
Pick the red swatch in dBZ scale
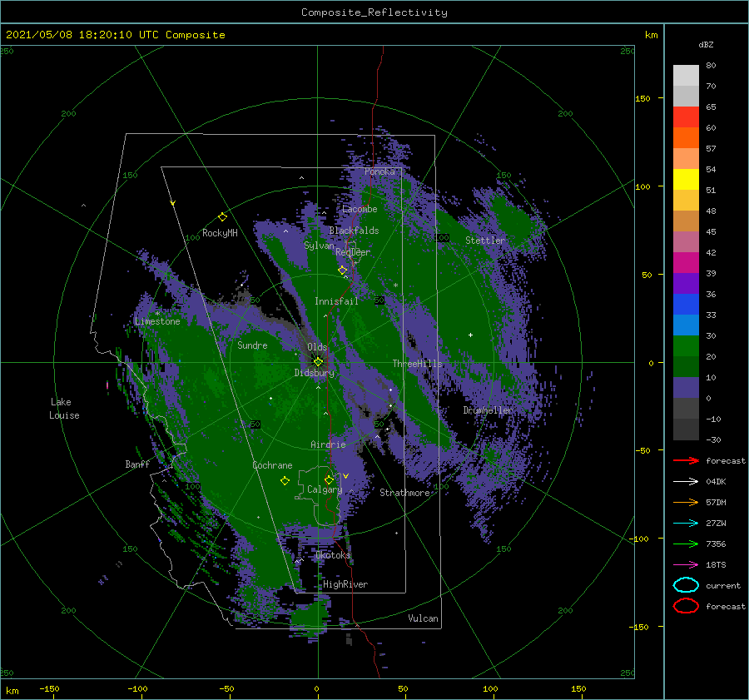tap(686, 117)
